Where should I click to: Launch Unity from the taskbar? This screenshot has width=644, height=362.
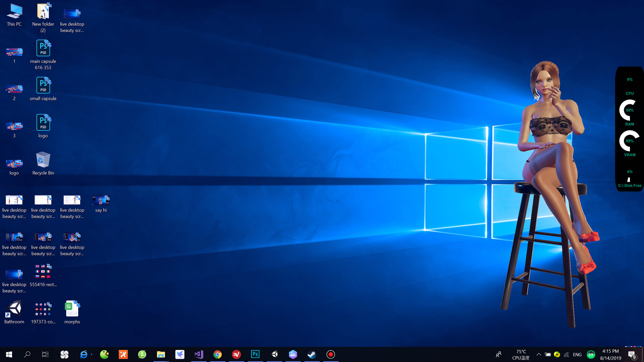pyautogui.click(x=274, y=354)
